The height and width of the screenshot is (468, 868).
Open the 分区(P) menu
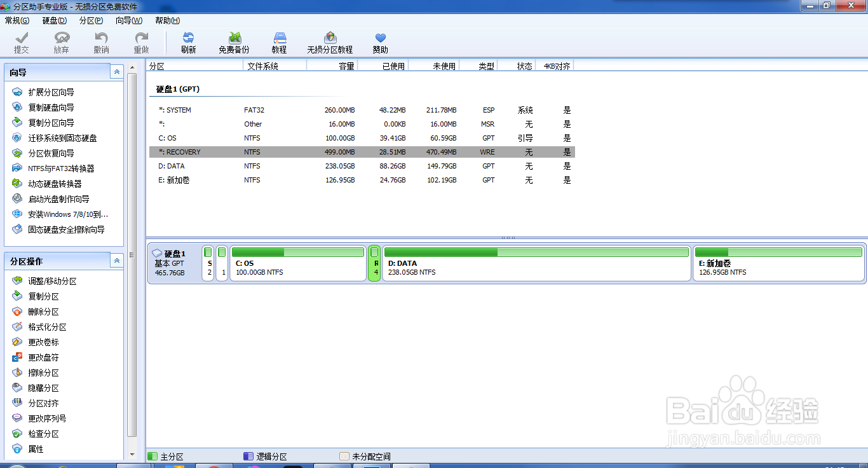[x=92, y=20]
